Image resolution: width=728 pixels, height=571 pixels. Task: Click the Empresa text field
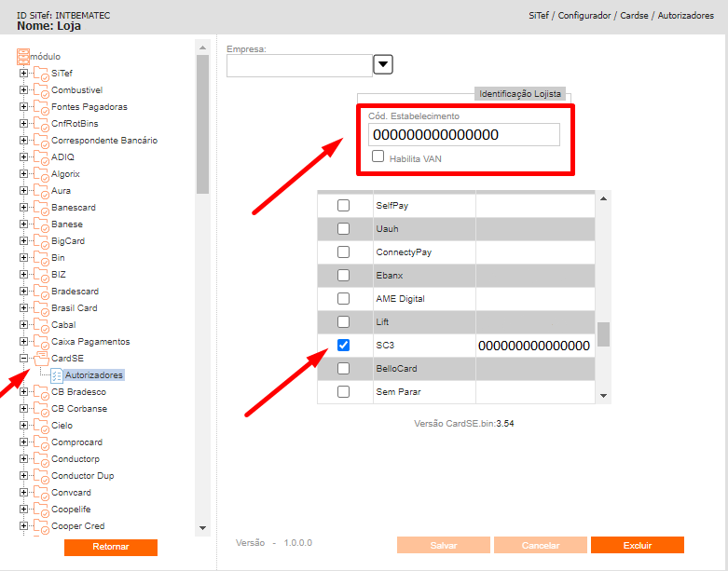click(x=299, y=65)
